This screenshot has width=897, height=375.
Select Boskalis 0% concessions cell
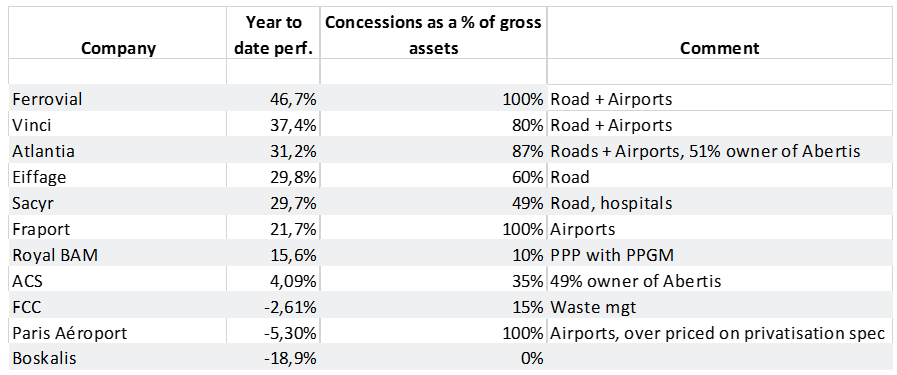(433, 358)
